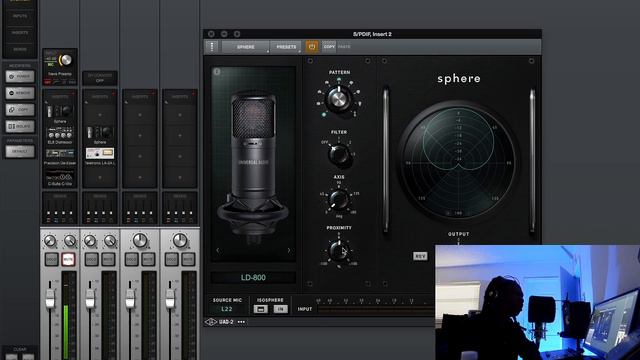
Task: Open the IsoSphere preset selector
Action: coord(261,309)
